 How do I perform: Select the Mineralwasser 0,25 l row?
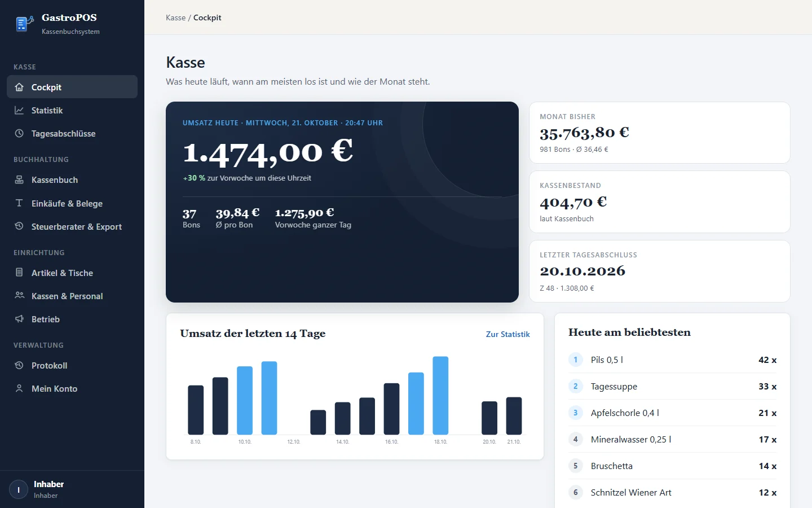coord(672,439)
